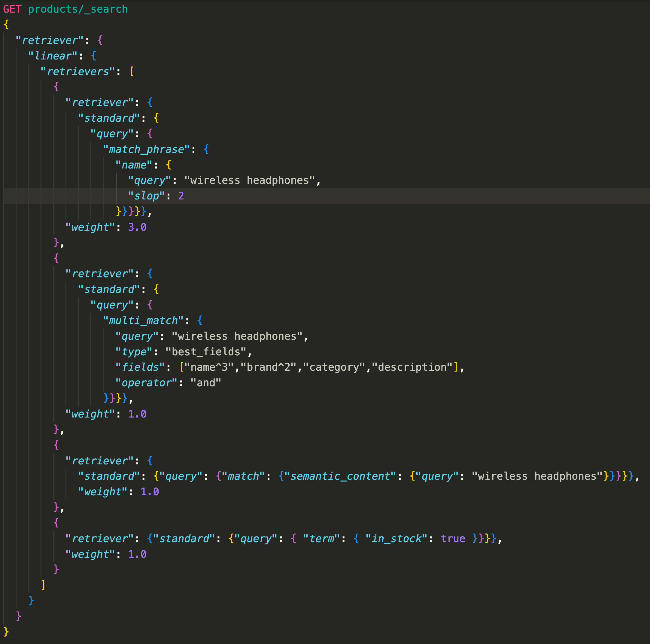This screenshot has width=650, height=644.
Task: Click the "brand^2" field entry
Action: [268, 367]
